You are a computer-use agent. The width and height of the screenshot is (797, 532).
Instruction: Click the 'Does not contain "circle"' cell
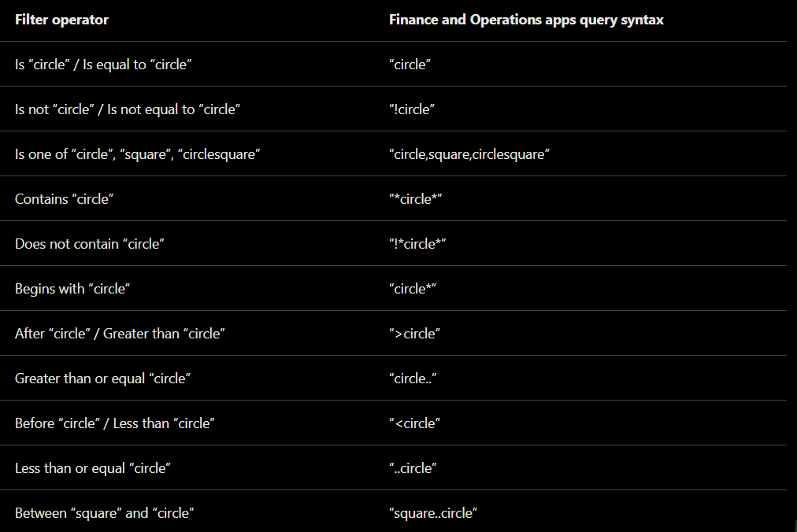click(89, 244)
